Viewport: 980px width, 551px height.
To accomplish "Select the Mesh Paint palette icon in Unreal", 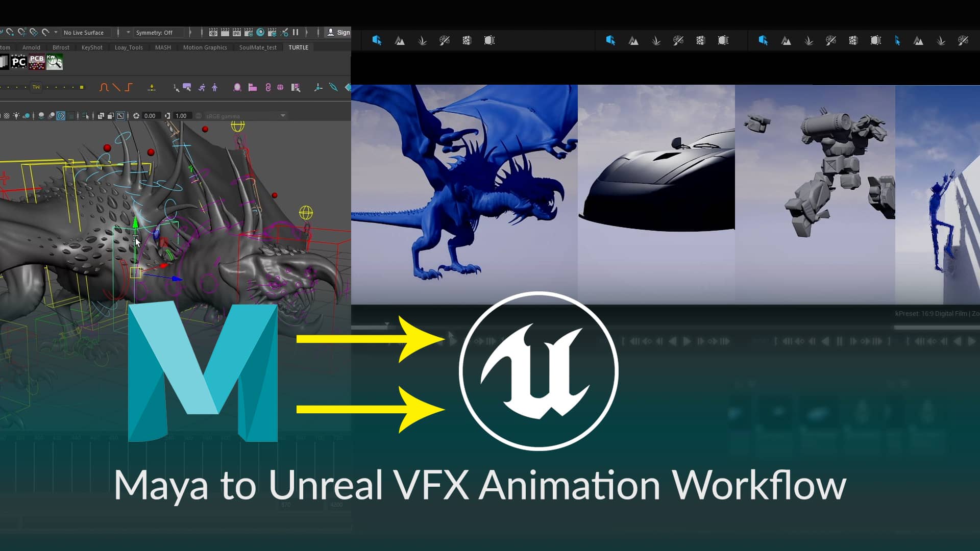I will pos(444,40).
